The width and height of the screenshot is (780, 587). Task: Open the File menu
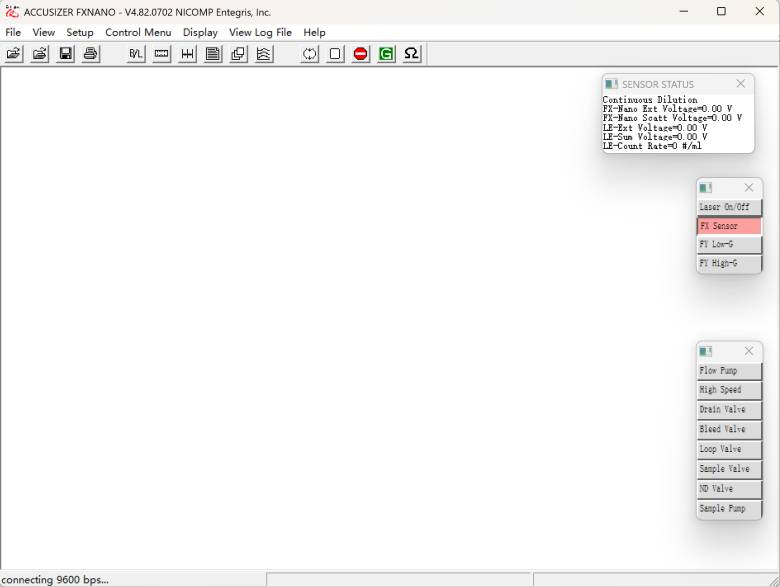pos(13,32)
